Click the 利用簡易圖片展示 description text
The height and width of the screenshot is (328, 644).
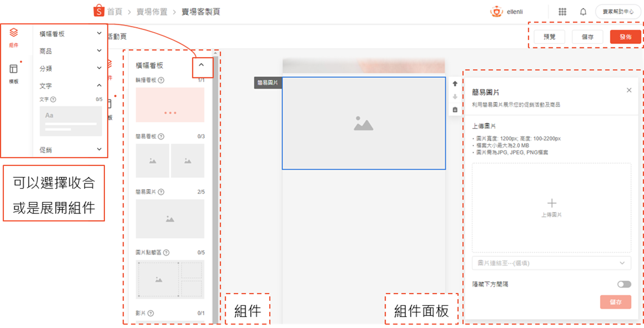pyautogui.click(x=516, y=105)
